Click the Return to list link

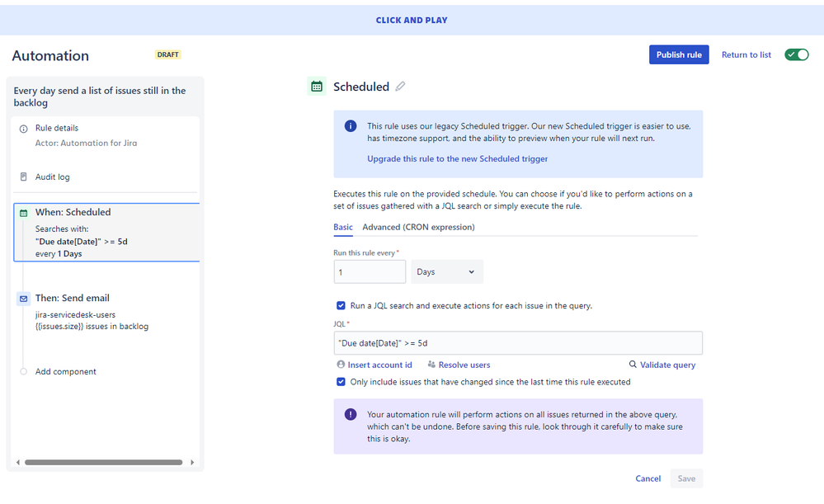[x=746, y=54]
